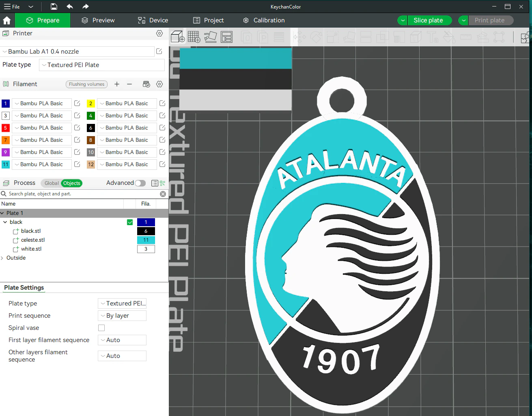
Task: Click the object search input field
Action: (x=83, y=194)
